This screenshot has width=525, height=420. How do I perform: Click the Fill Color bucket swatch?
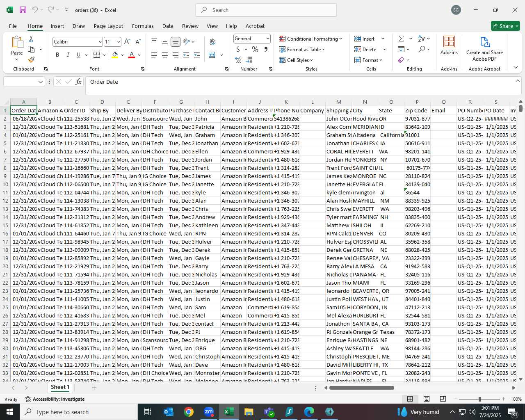pos(115,55)
